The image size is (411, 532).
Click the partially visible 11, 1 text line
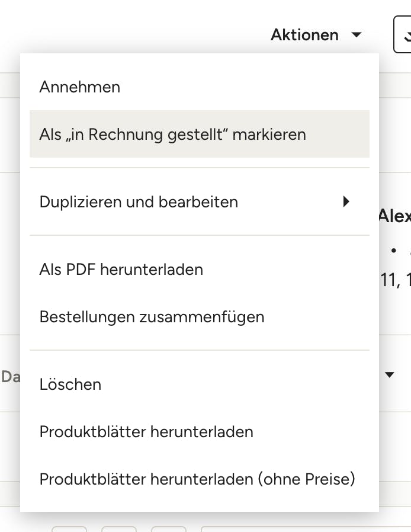tap(396, 280)
